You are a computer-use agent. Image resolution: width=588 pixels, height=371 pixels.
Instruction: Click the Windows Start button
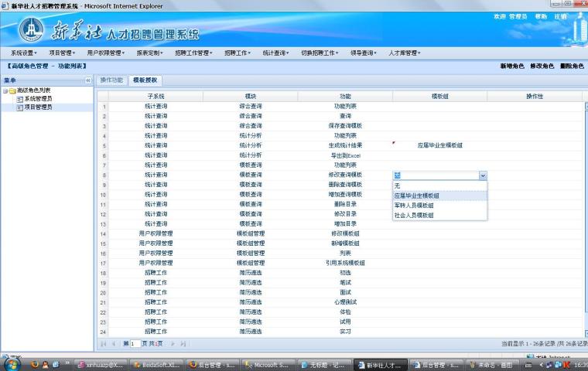click(12, 364)
